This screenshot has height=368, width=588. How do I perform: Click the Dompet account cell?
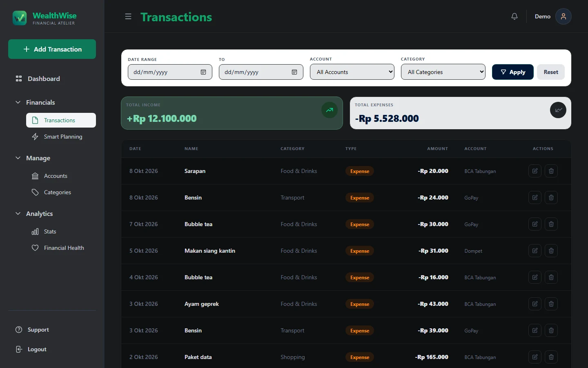(473, 251)
